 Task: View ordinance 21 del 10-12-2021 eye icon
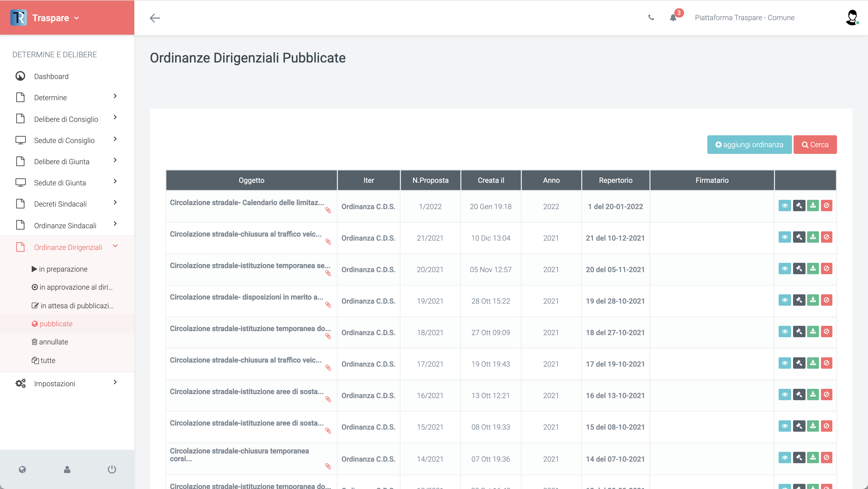[785, 237]
